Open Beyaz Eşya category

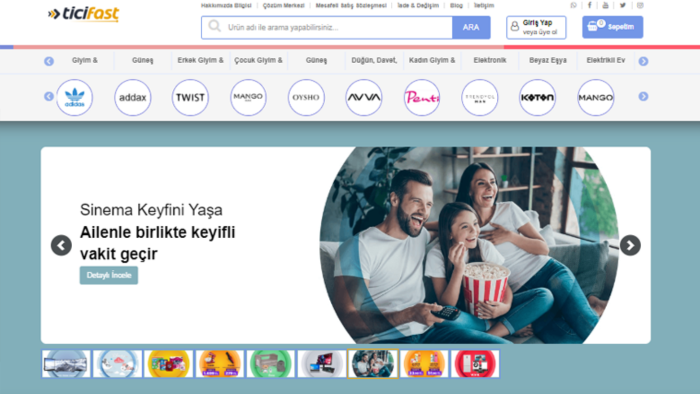click(548, 60)
